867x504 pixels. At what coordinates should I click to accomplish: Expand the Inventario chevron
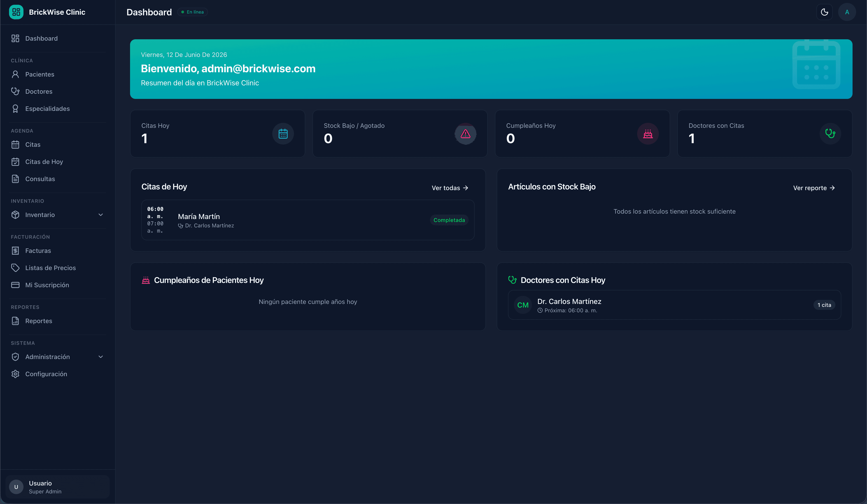(x=100, y=215)
